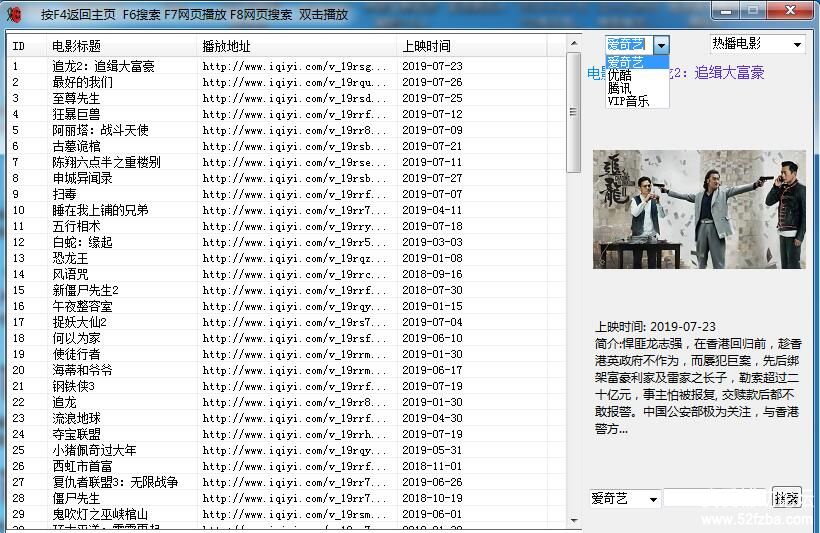Screen dimensions: 820x533
Task: Select the row 陈翔六点半之重楼别
Action: tap(287, 162)
